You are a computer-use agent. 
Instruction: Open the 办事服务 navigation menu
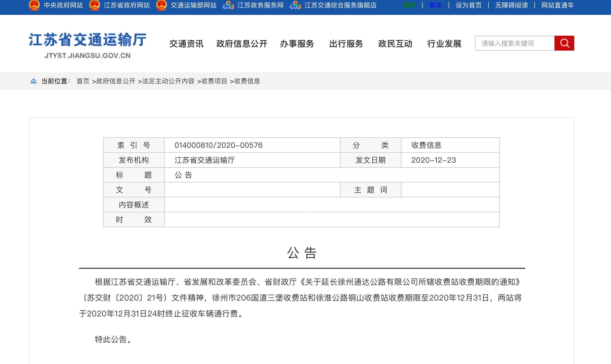297,44
